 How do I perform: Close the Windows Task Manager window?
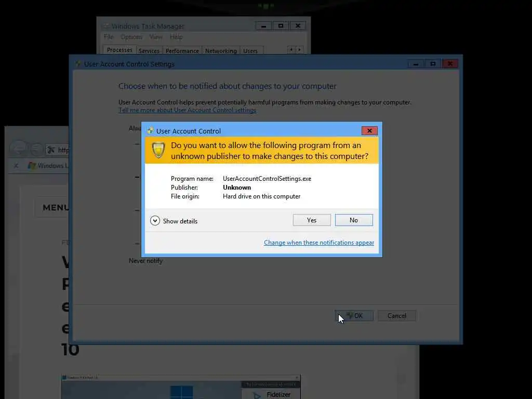(298, 26)
